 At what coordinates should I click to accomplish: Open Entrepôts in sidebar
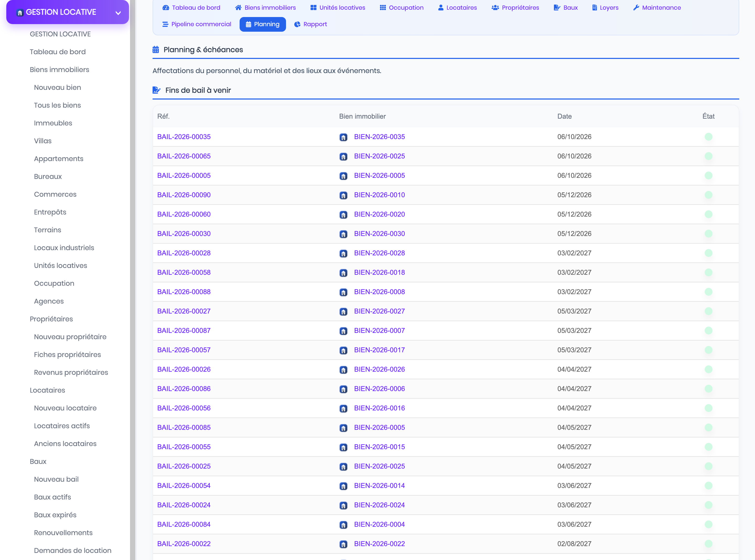tap(50, 212)
